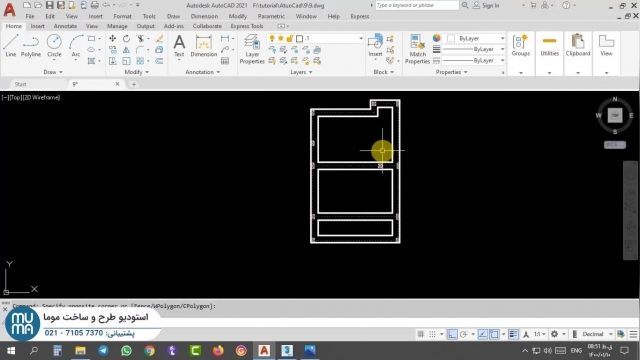
Task: Click the Offset tool icon
Action: tap(160, 61)
